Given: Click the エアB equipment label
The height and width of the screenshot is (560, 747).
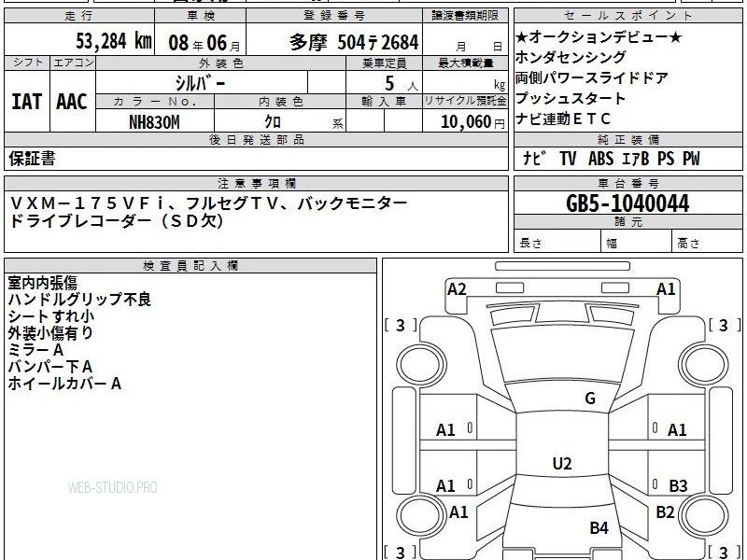Looking at the screenshot, I should pyautogui.click(x=636, y=159).
